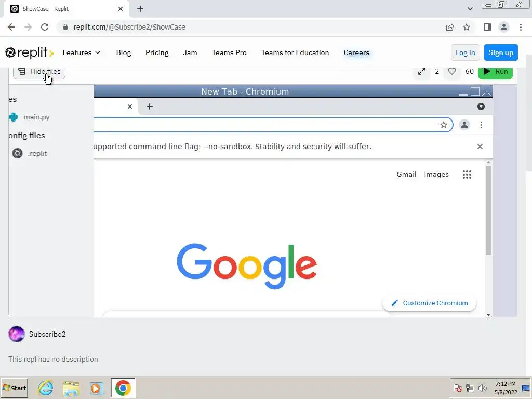Click the fullscreen expand arrows icon
This screenshot has height=399, width=532.
[x=422, y=72]
